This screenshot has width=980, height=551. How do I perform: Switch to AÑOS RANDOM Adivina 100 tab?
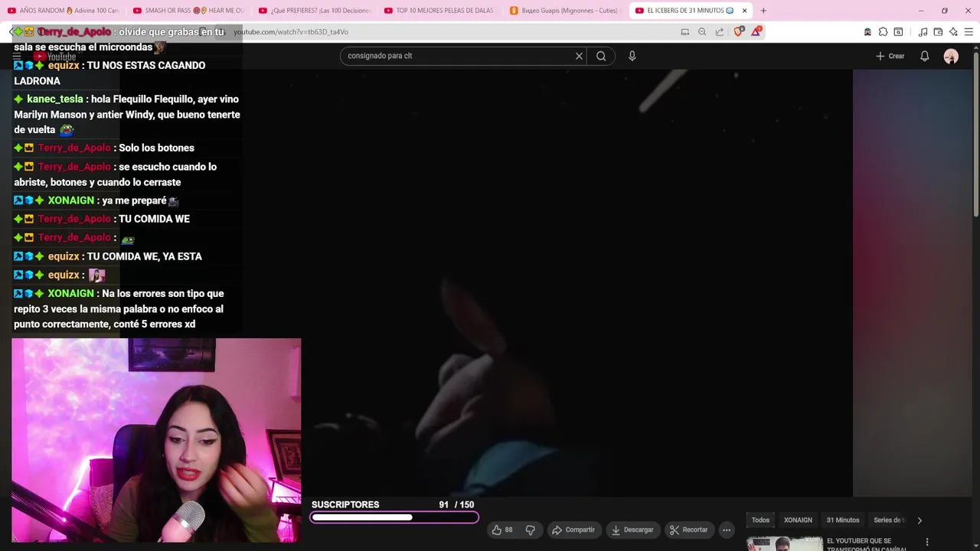(x=62, y=11)
